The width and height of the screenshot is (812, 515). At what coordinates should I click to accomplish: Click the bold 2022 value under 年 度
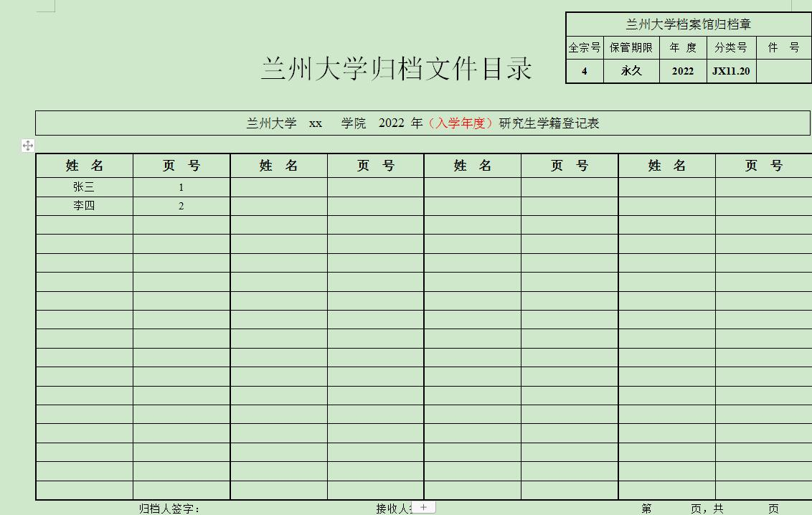(683, 72)
